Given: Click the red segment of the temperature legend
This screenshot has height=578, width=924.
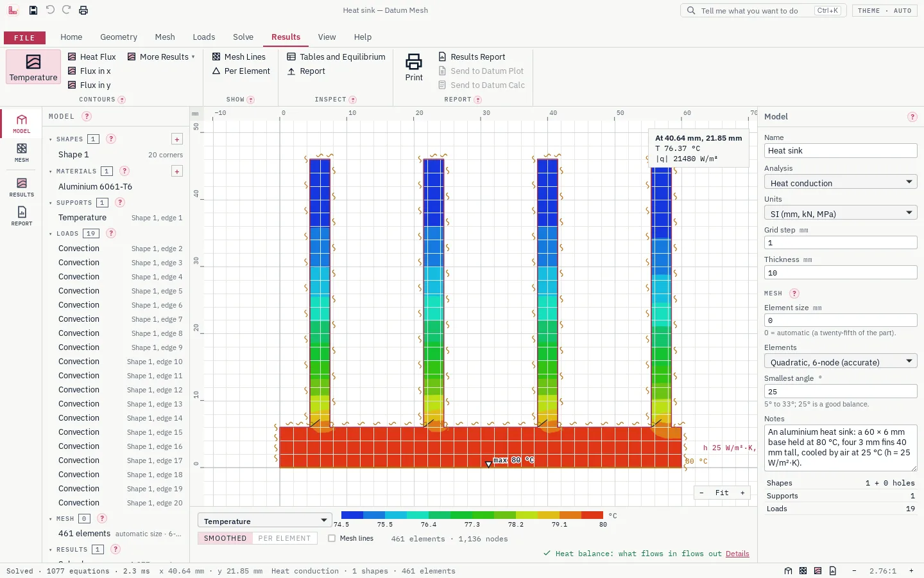Looking at the screenshot, I should click(592, 515).
